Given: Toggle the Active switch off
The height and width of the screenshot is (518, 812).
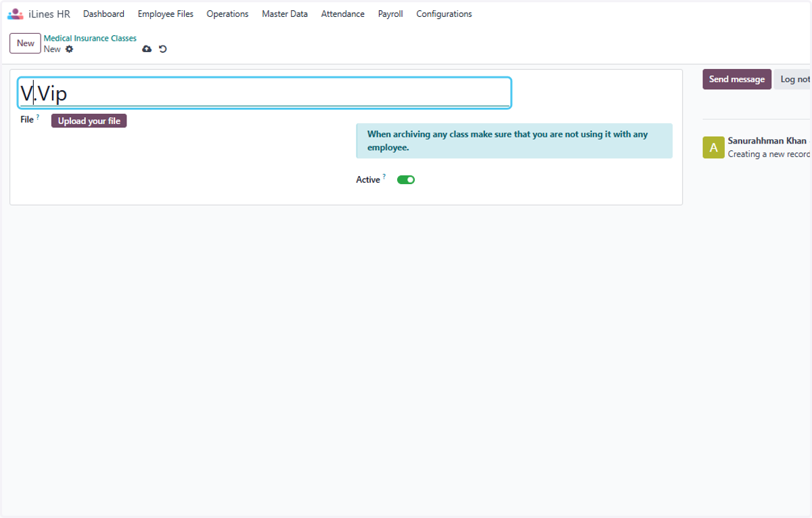Looking at the screenshot, I should coord(406,180).
